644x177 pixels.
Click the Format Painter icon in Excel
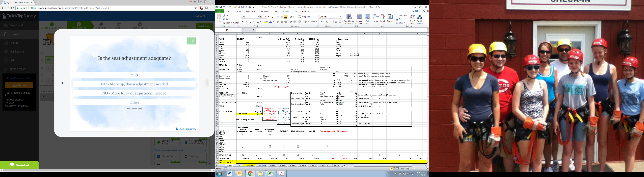coord(224,23)
